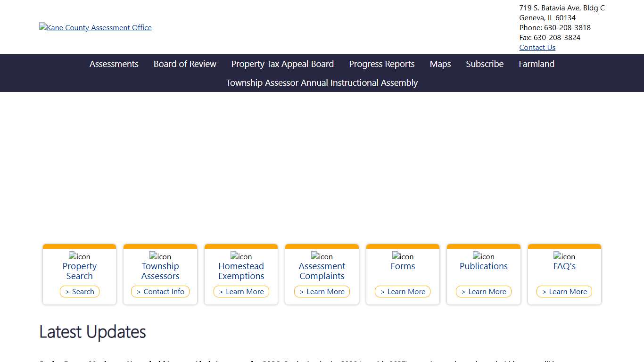
Task: Click the FAQ's card icon
Action: pos(564,256)
